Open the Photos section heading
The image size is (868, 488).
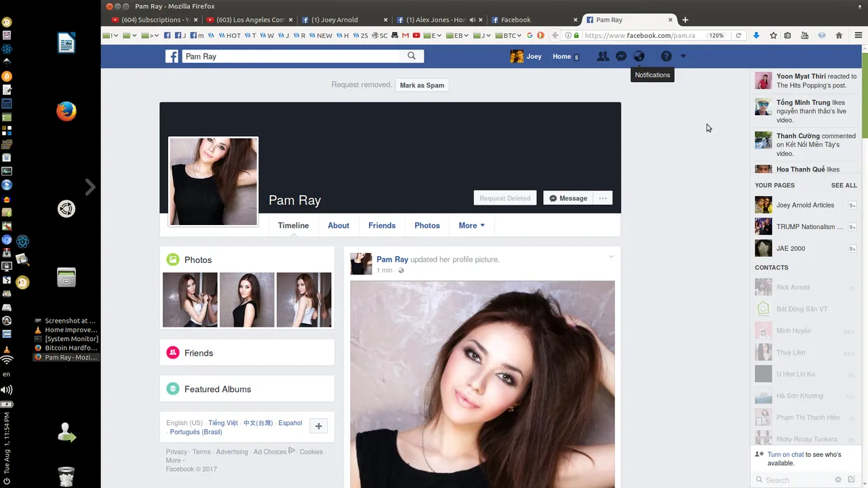click(x=198, y=260)
